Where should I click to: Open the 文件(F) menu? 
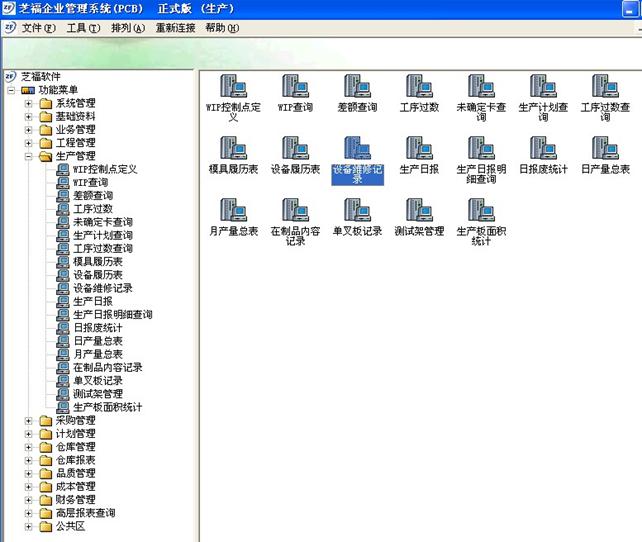(39, 28)
